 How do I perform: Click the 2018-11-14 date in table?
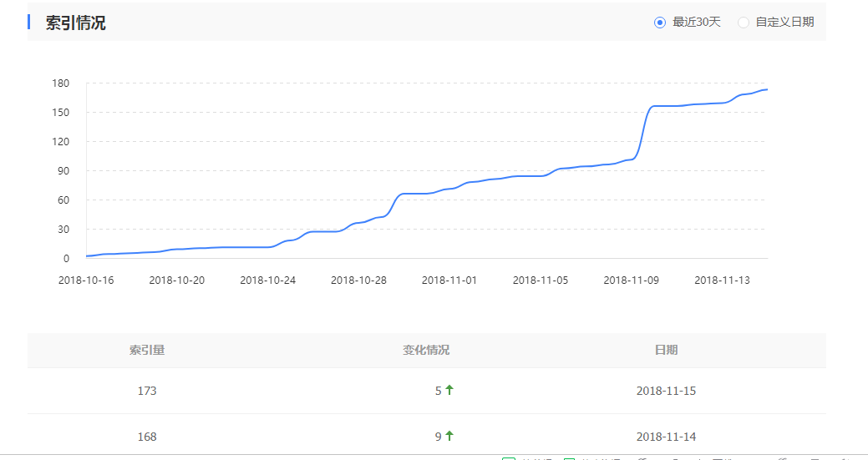[666, 437]
